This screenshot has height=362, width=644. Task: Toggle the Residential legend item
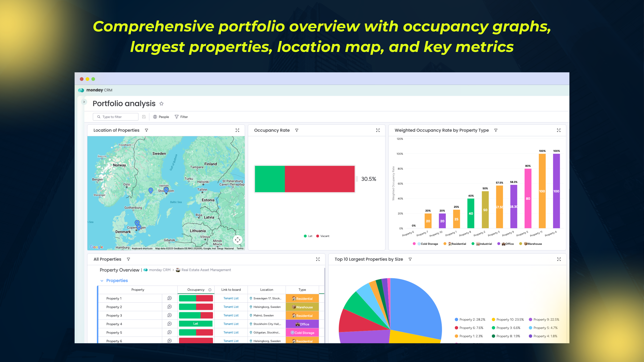[x=455, y=244]
